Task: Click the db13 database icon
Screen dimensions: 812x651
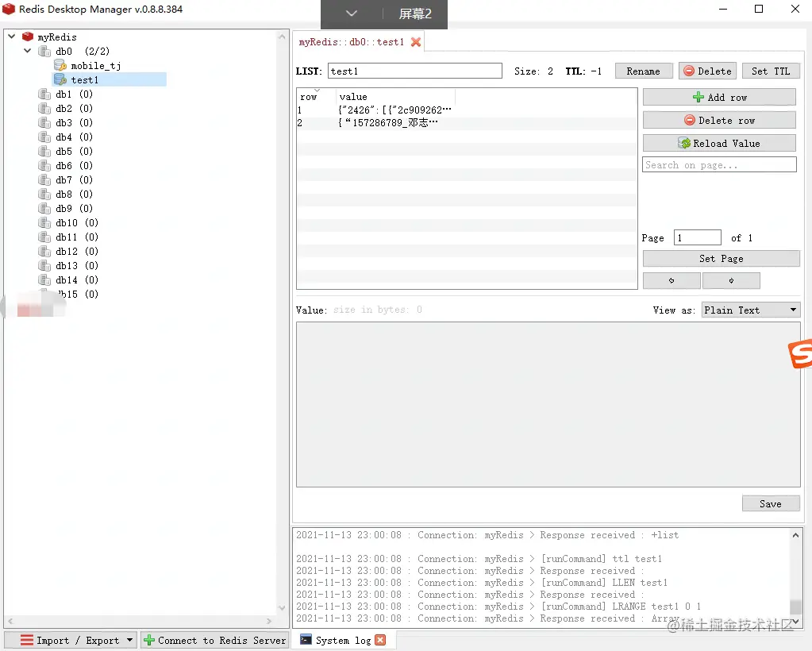Action: 44,265
